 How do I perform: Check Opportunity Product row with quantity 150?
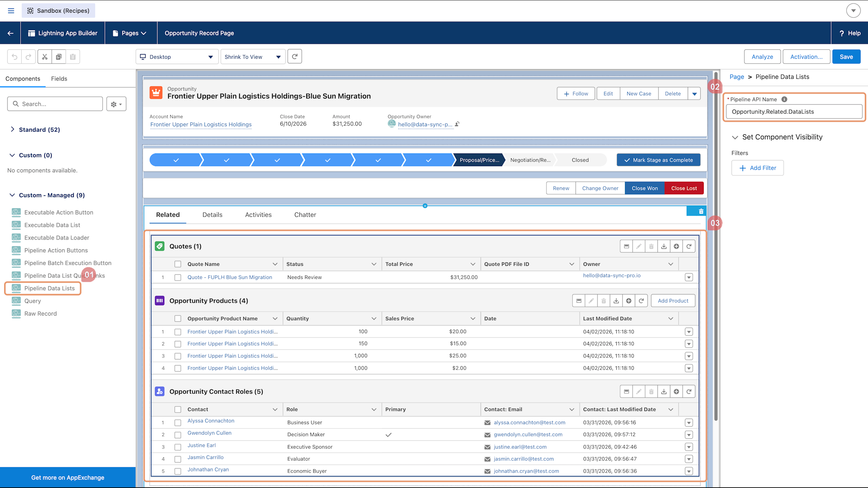[x=178, y=344]
